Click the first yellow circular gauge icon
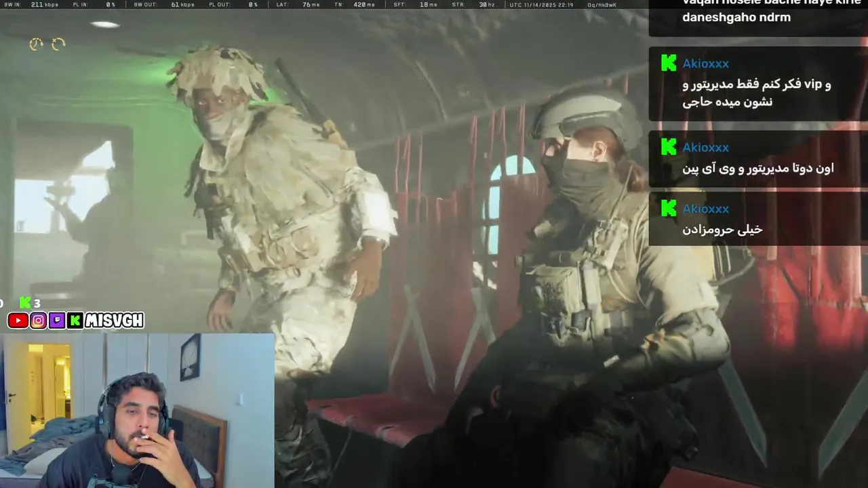Viewport: 868px width, 488px height. click(36, 44)
